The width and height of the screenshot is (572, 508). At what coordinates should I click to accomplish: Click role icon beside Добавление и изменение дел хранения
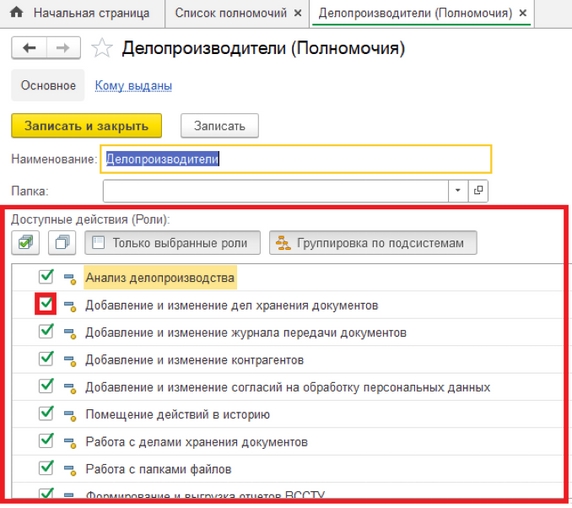click(x=70, y=306)
